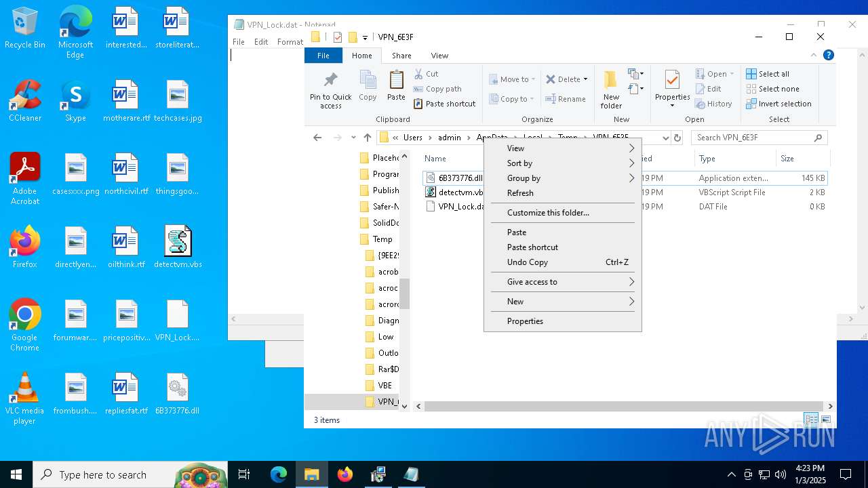Choose Properties in context menu
This screenshot has width=868, height=488.
[563, 321]
